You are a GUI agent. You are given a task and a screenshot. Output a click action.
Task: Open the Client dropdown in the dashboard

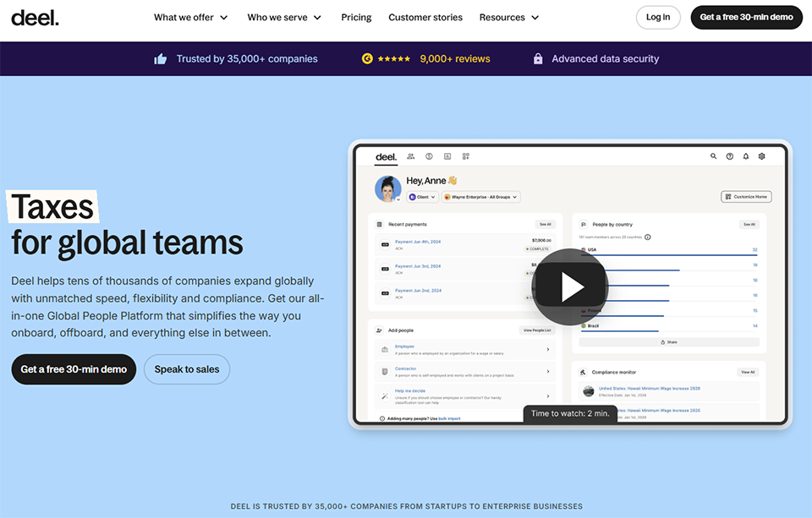click(423, 197)
